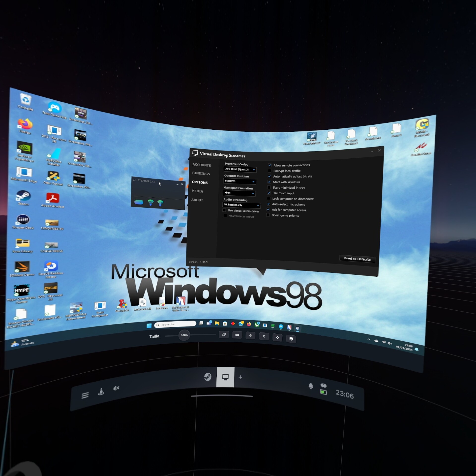Select Falcon BMS 4.37 desktop icon
The height and width of the screenshot is (476, 476).
coord(312,138)
